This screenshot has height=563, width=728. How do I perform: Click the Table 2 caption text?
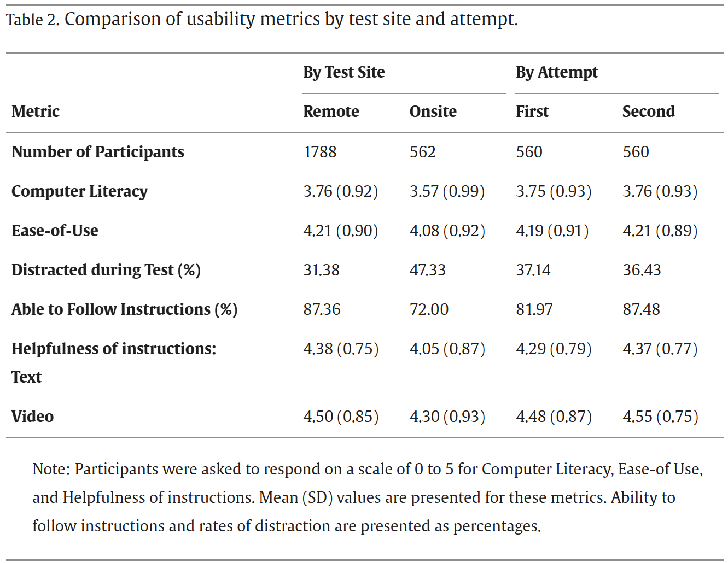[x=261, y=20]
